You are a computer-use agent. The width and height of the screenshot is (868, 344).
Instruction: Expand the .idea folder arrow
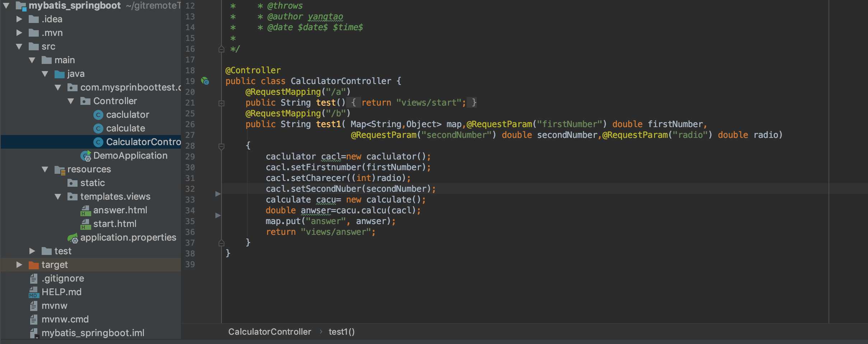19,19
